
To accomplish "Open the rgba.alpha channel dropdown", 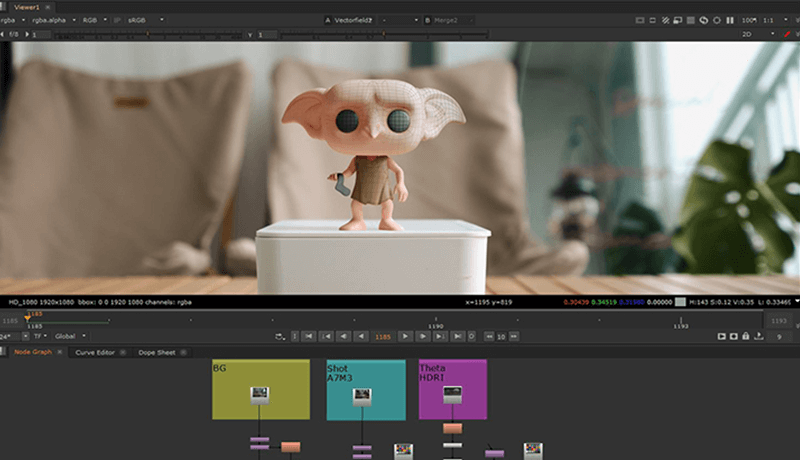I will [54, 20].
